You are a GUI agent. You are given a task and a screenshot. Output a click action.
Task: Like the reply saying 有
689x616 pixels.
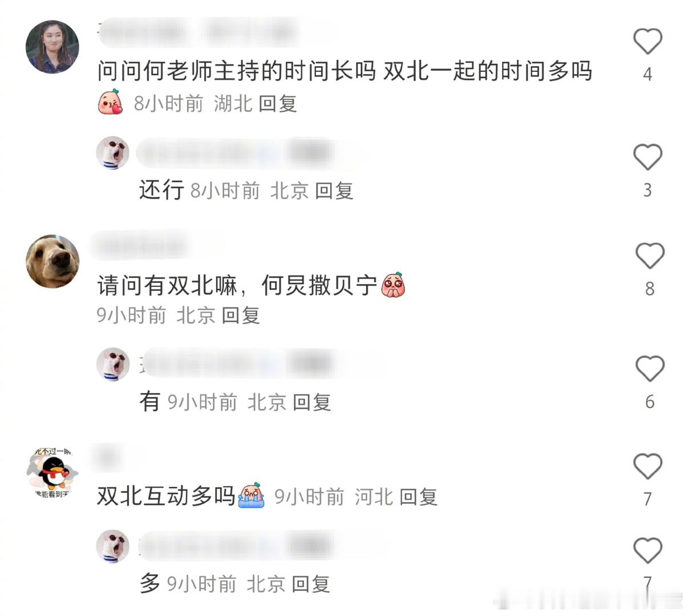pos(650,368)
